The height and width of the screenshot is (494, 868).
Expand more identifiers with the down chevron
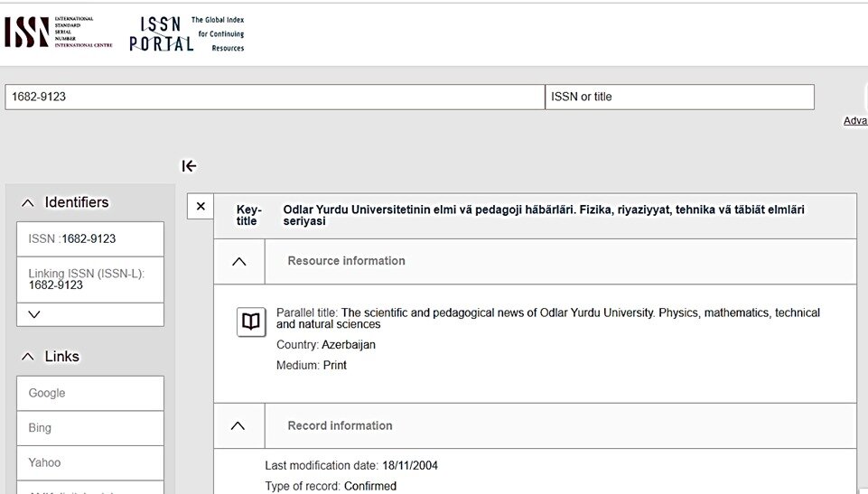point(34,314)
